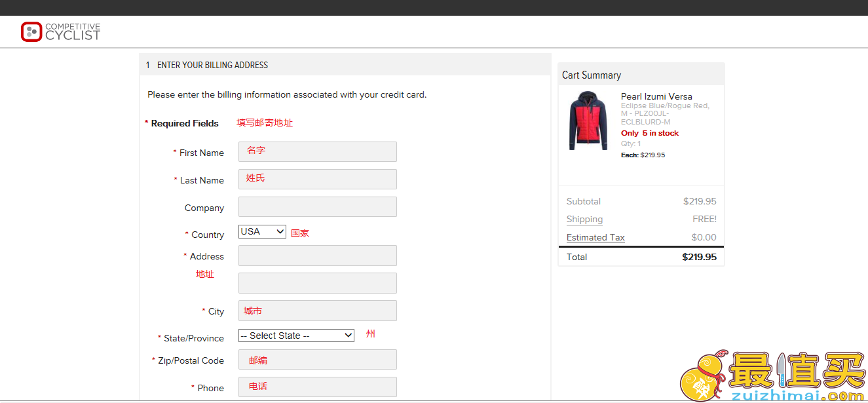This screenshot has height=403, width=868.
Task: Click the 'Each: $219.95' price text
Action: pos(643,155)
